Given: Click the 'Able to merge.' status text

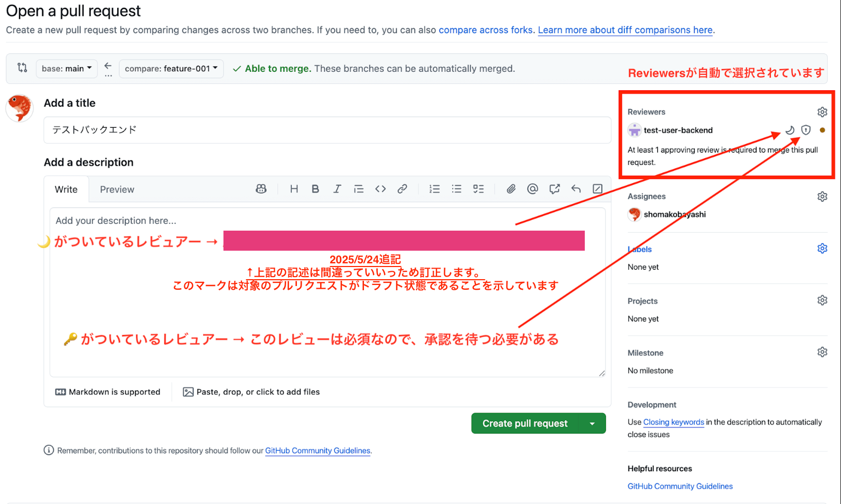Looking at the screenshot, I should click(278, 69).
